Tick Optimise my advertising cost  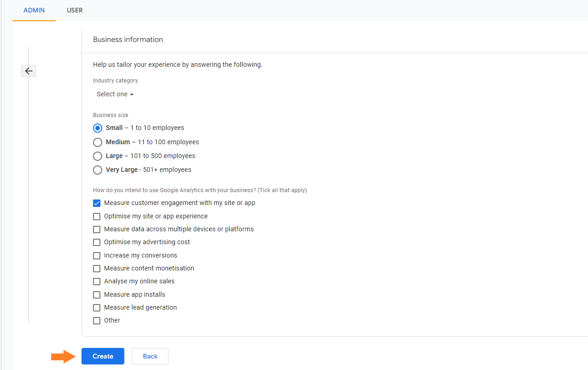click(x=97, y=242)
